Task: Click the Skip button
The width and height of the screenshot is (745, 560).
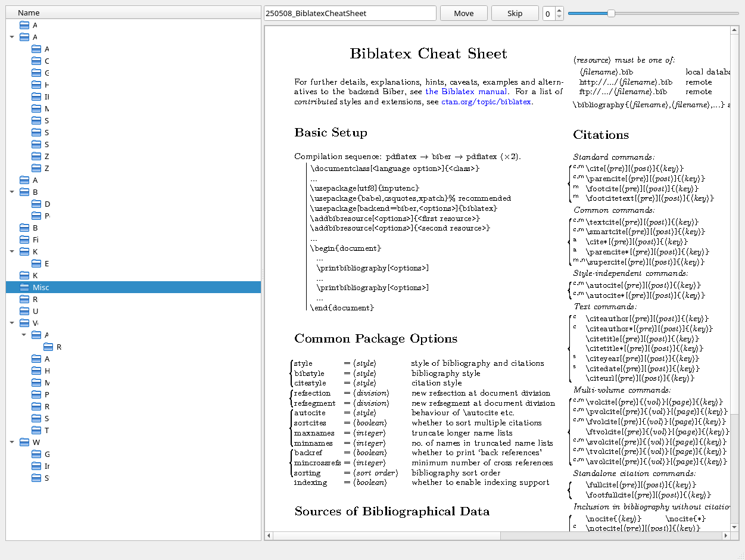Action: click(x=515, y=13)
